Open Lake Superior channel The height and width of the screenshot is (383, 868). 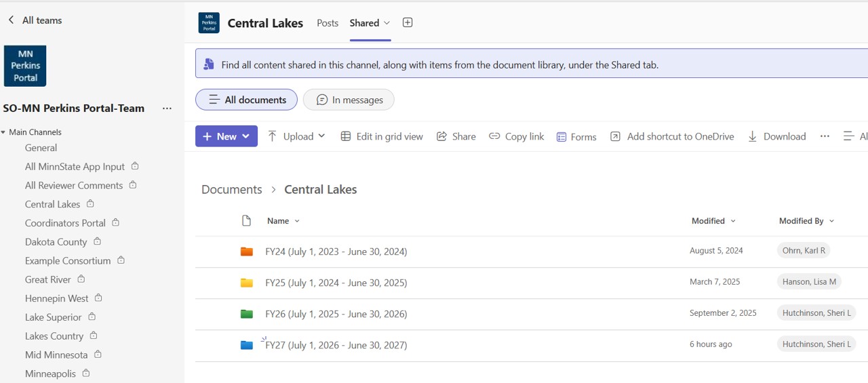click(x=53, y=317)
